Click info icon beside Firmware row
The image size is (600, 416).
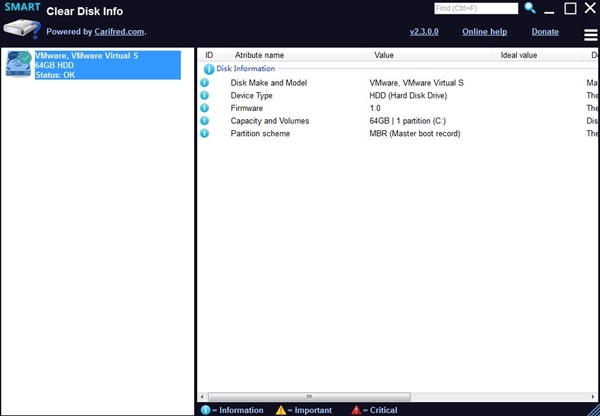(x=205, y=108)
